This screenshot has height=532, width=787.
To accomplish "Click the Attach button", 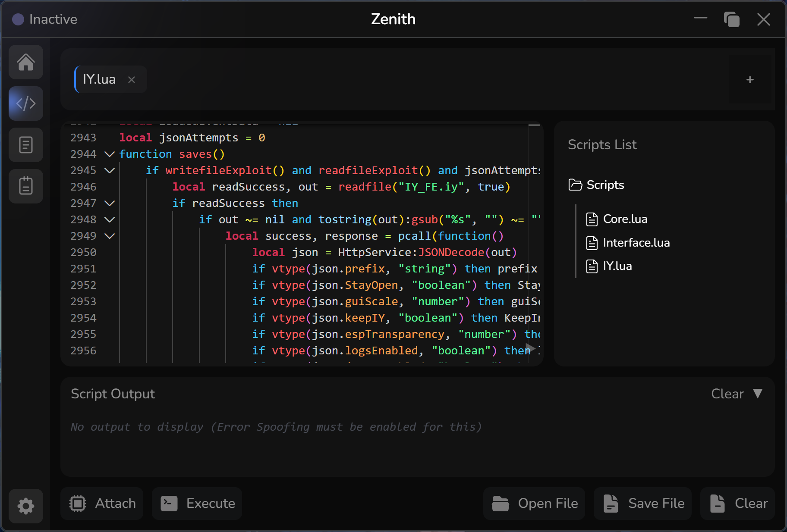I will pos(102,503).
